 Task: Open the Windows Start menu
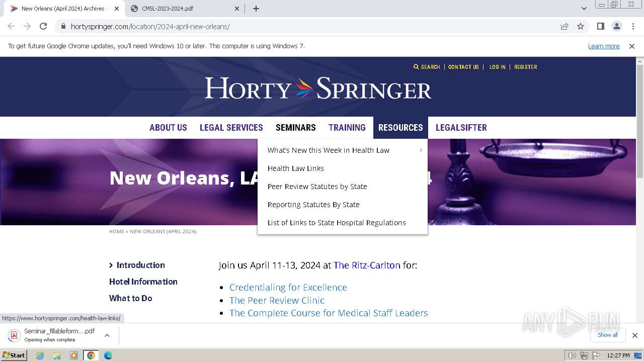tap(14, 355)
